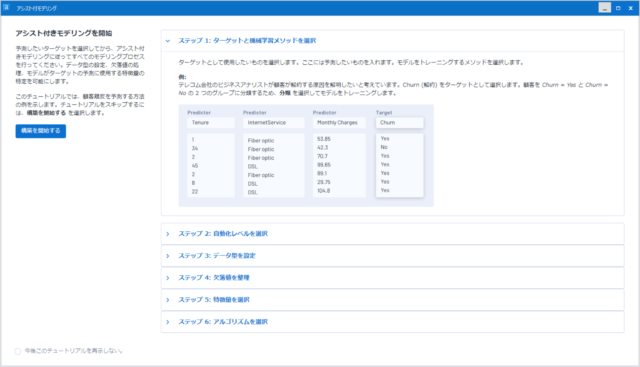The image size is (640, 367).
Task: Click the 53.85 monthly charge value
Action: [324, 139]
